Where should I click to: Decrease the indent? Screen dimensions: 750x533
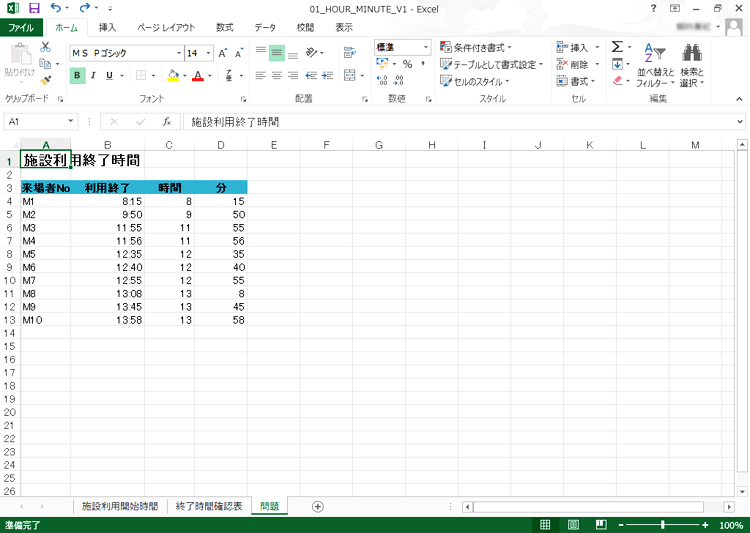pos(311,76)
